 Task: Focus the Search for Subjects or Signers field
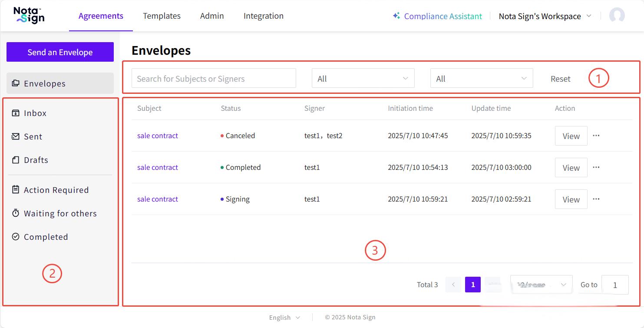point(214,79)
